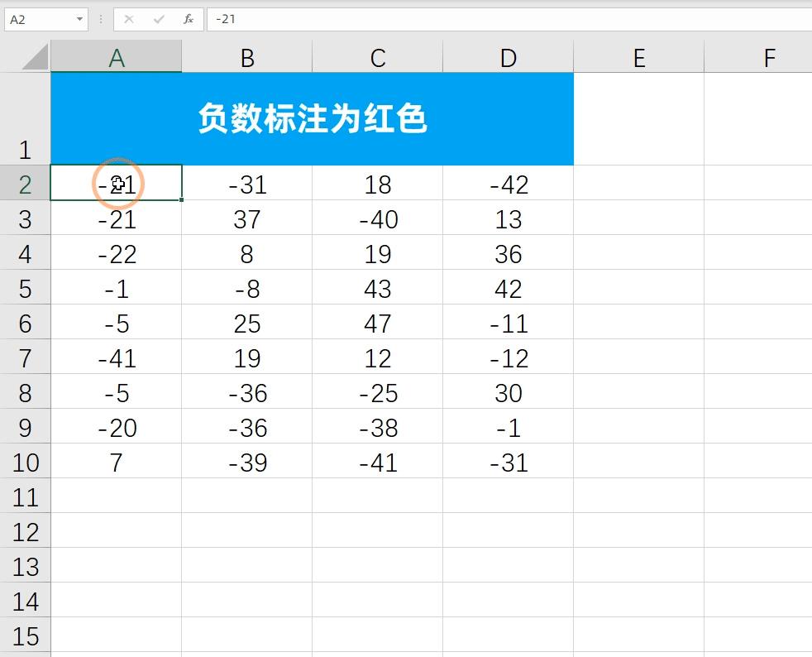Click the Select All triangle above row headers
Viewport: 812px width, 657px height.
point(26,56)
